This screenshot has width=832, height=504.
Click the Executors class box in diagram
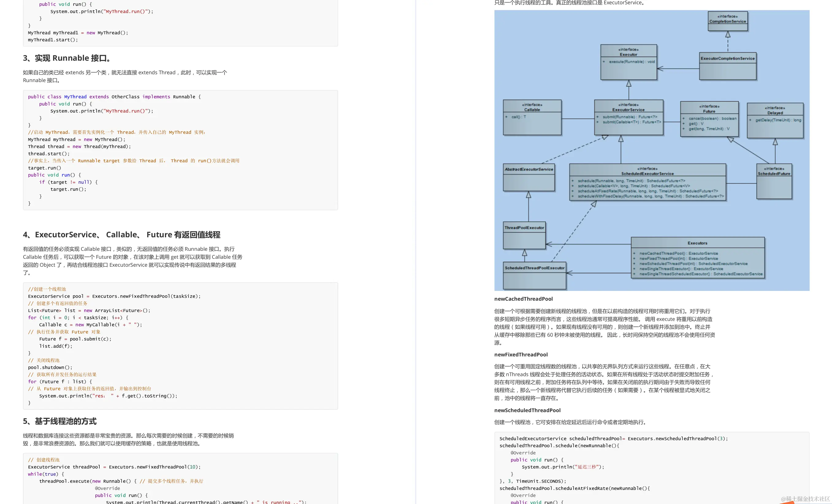point(697,258)
